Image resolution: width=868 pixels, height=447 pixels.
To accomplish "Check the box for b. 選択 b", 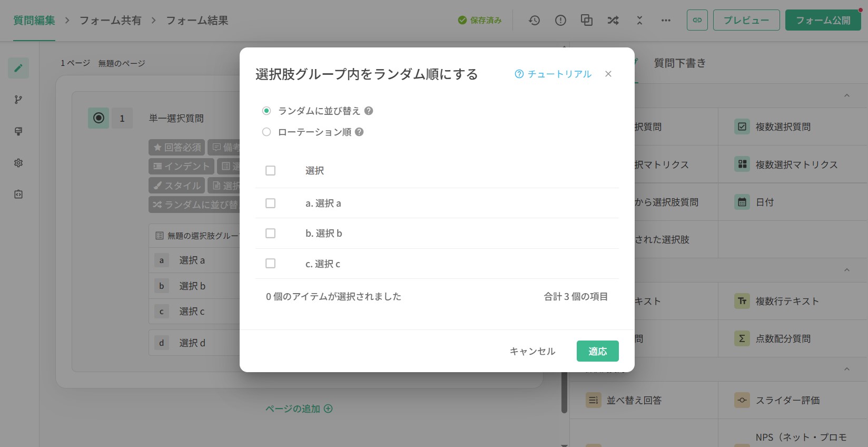I will click(270, 233).
